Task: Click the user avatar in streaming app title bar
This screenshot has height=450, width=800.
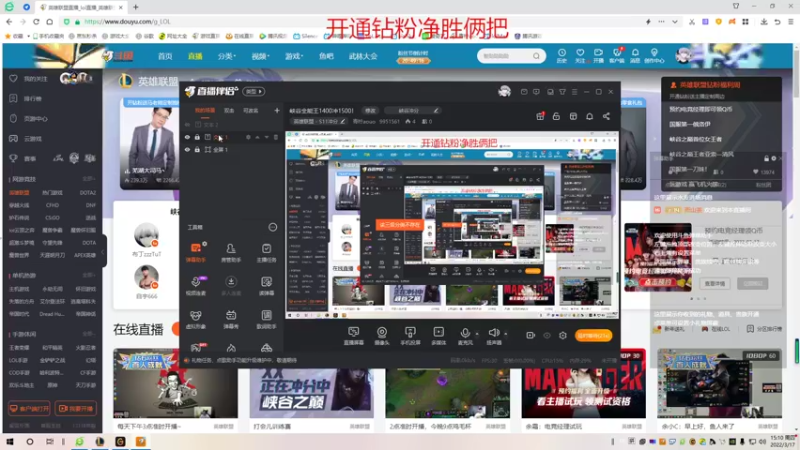Action: [505, 91]
